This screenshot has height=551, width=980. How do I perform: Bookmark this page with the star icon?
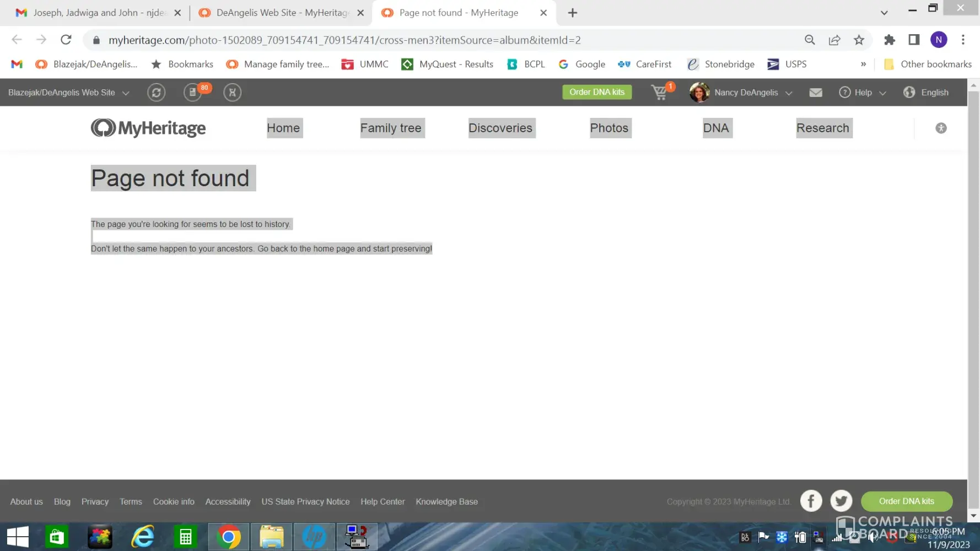click(859, 40)
